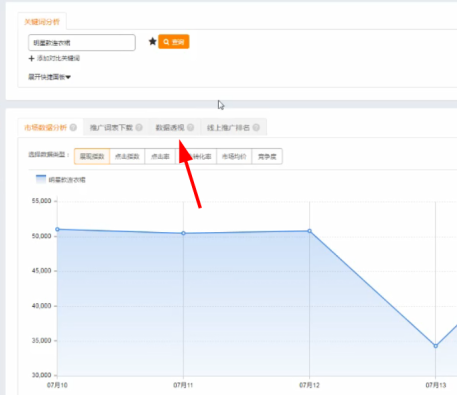The width and height of the screenshot is (457, 396).
Task: Toggle the chart legend series swatch
Action: (41, 179)
